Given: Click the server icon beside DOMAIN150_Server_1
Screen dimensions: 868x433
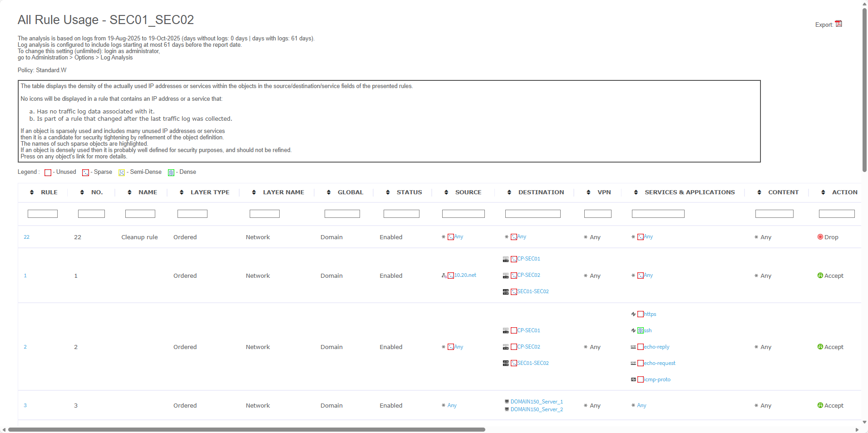Looking at the screenshot, I should point(507,402).
